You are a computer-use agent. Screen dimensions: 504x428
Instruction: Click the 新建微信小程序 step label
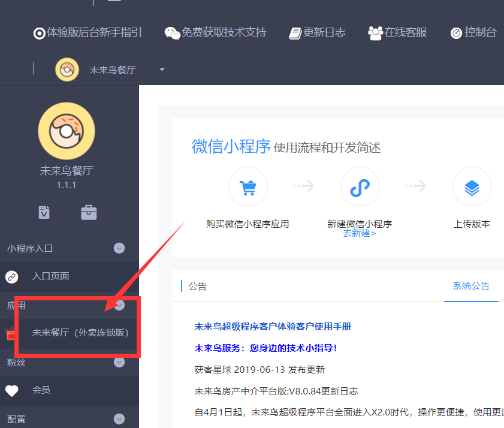[360, 224]
